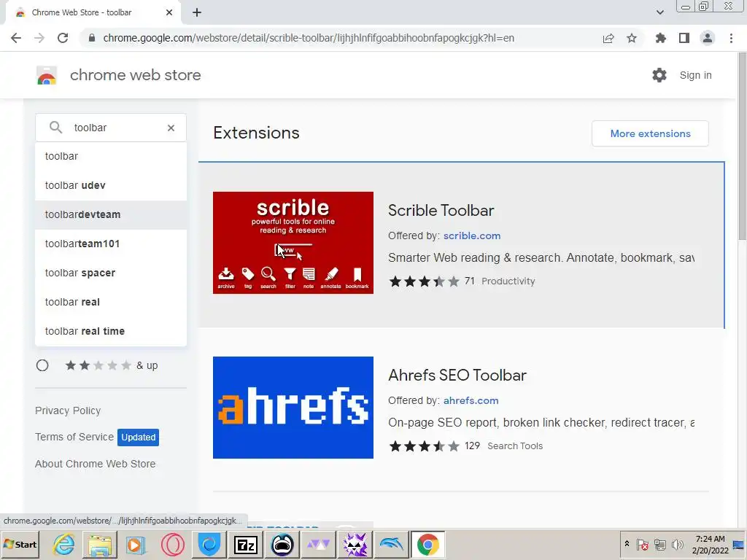This screenshot has width=747, height=560.
Task: Choose the 'toolbar spacer' suggestion
Action: tap(111, 273)
